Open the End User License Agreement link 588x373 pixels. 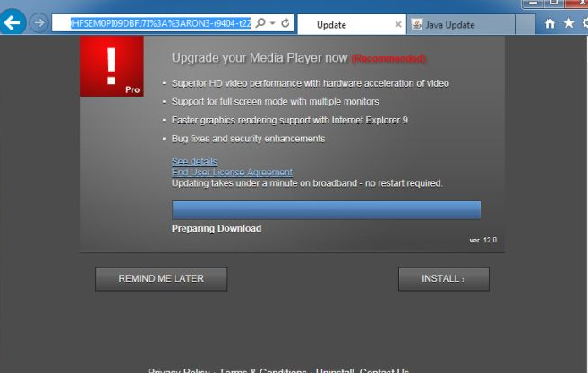(232, 172)
